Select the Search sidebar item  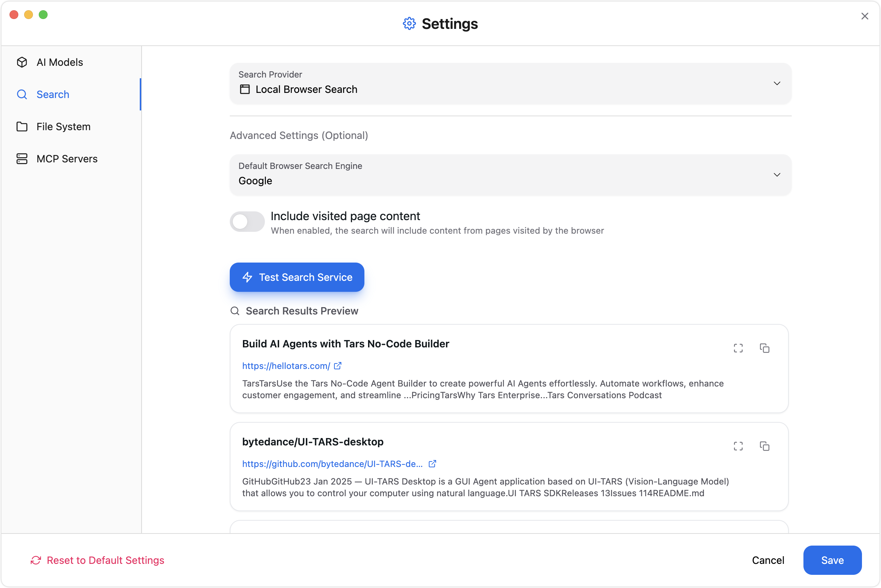coord(53,94)
